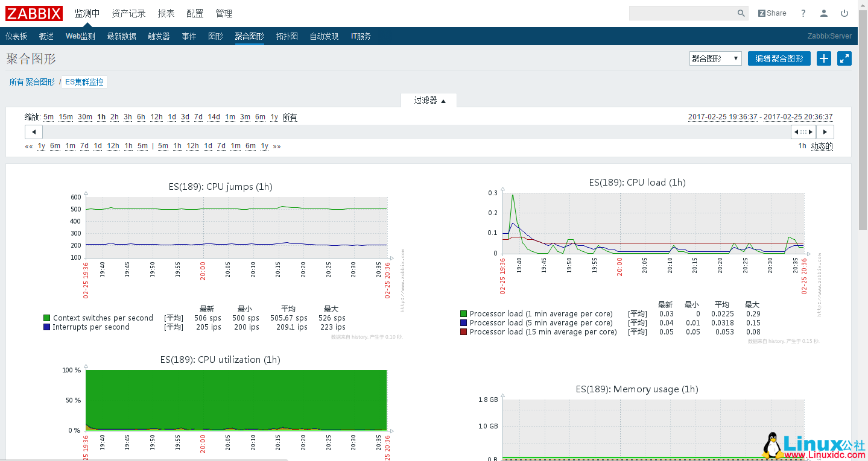
Task: Click the ZABBIX logo
Action: (x=34, y=13)
